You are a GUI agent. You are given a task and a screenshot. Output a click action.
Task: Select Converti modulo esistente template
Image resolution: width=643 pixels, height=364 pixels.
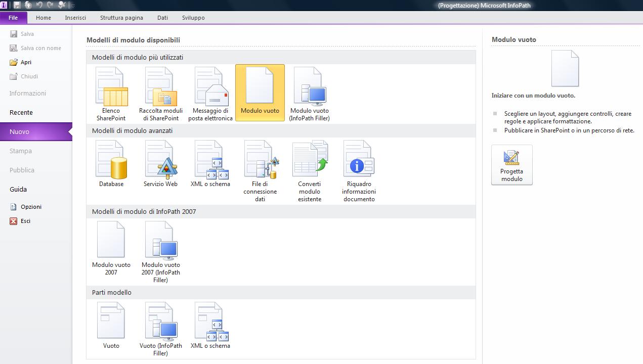(x=310, y=171)
